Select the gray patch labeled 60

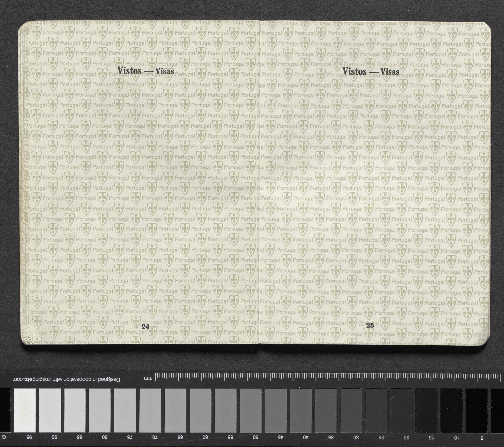(201, 410)
